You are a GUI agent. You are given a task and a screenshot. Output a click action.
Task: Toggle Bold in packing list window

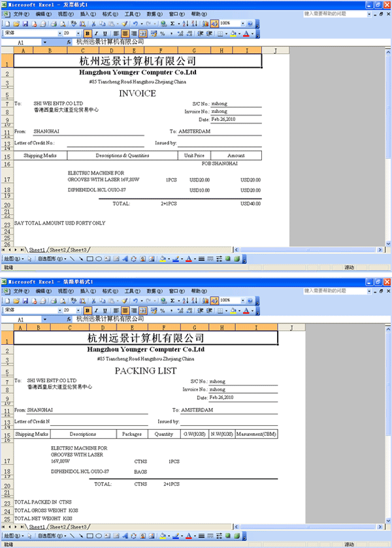pyautogui.click(x=88, y=310)
